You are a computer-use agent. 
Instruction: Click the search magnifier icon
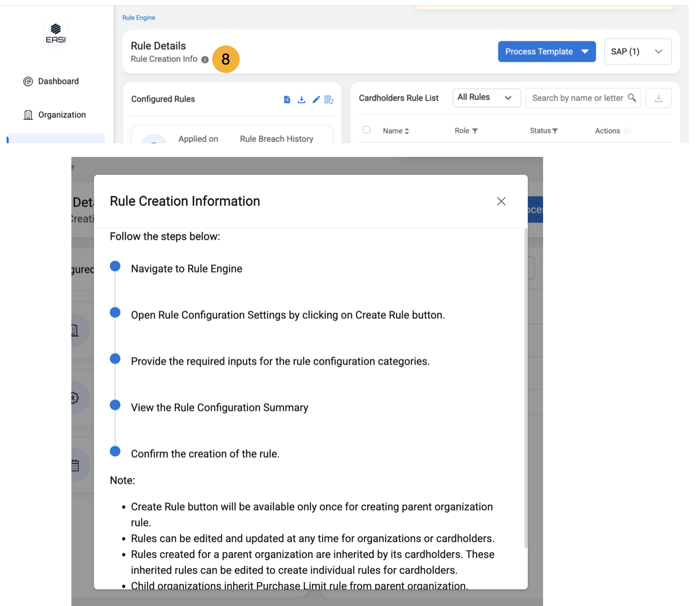point(632,98)
